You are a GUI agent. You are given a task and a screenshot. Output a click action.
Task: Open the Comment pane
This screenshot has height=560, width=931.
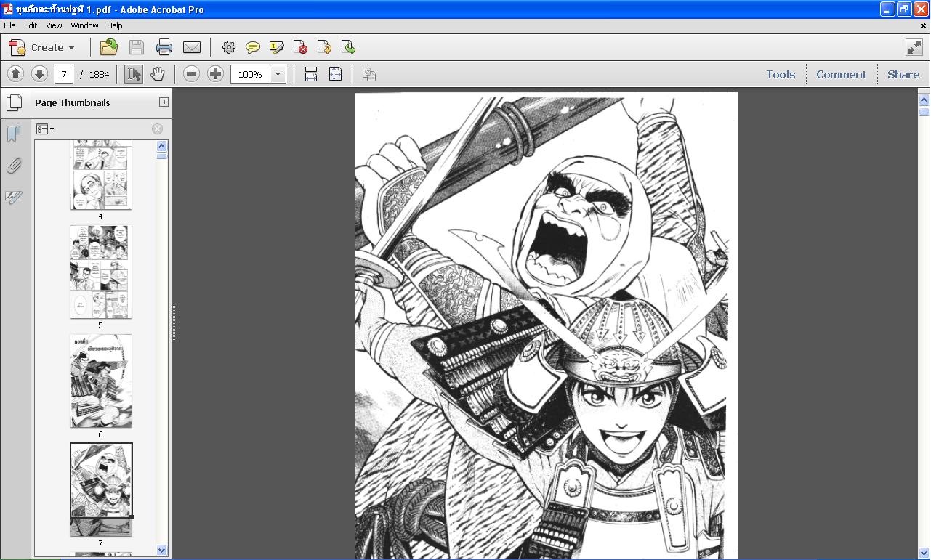pos(841,74)
